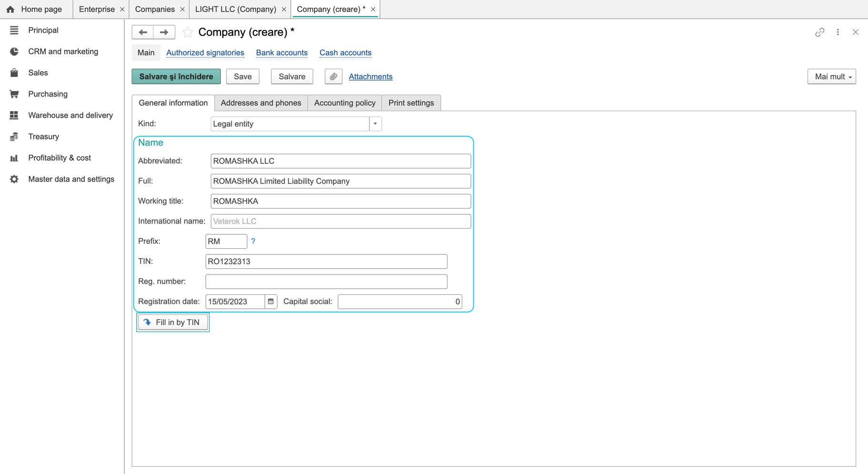Open the Authorized signatories link
This screenshot has height=474, width=868.
click(x=205, y=52)
